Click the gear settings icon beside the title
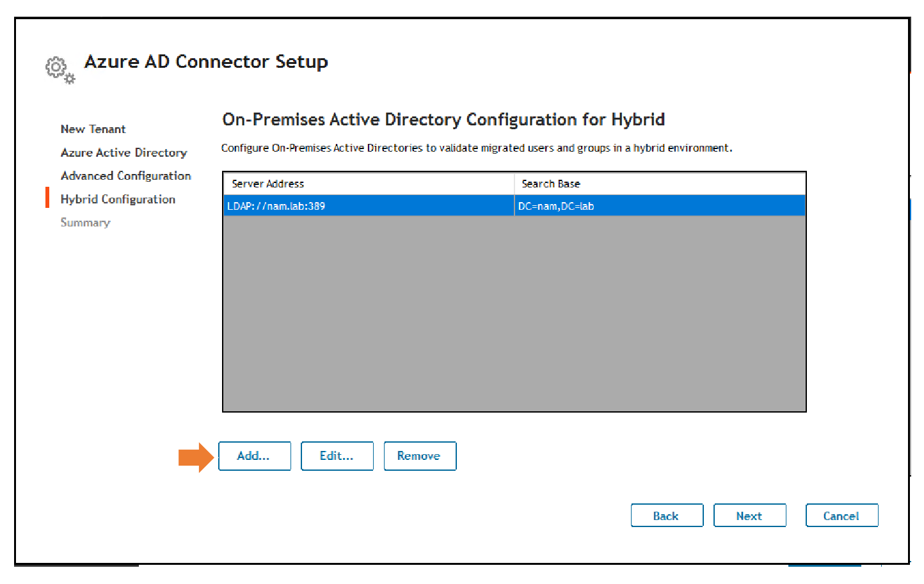924x584 pixels. click(x=60, y=70)
